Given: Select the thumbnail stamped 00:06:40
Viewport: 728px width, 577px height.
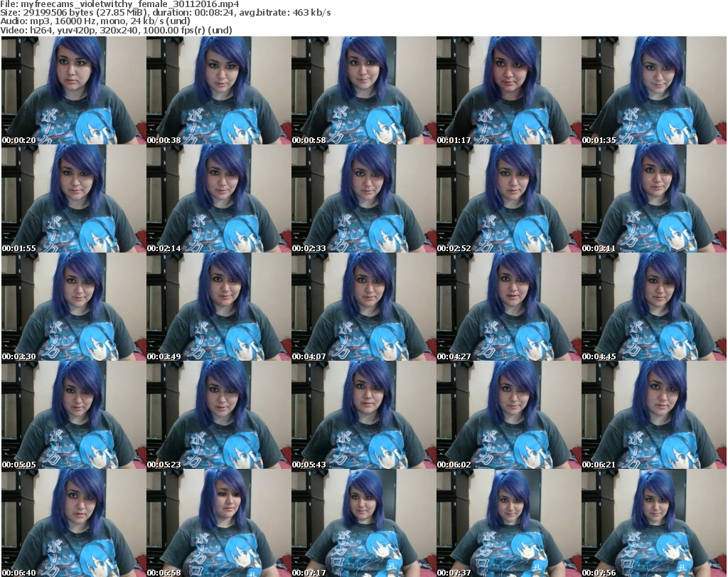Looking at the screenshot, I should (73, 523).
